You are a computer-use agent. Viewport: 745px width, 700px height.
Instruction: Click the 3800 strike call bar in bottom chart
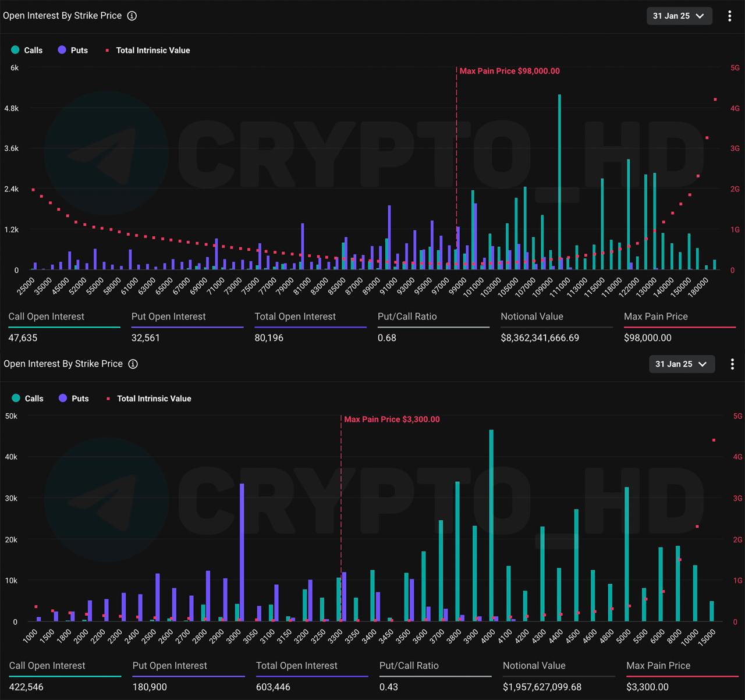(457, 552)
